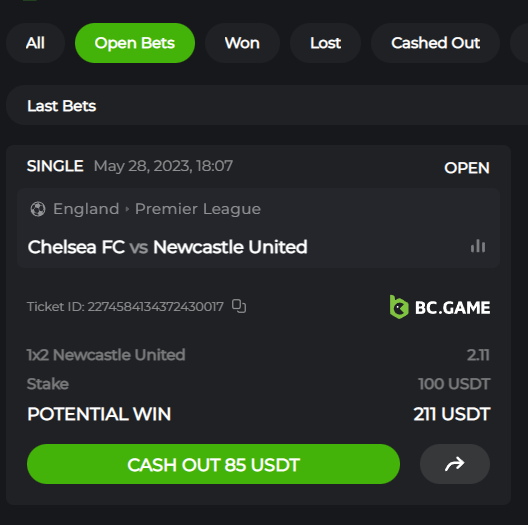Show Won bets
528x525 pixels.
click(242, 43)
